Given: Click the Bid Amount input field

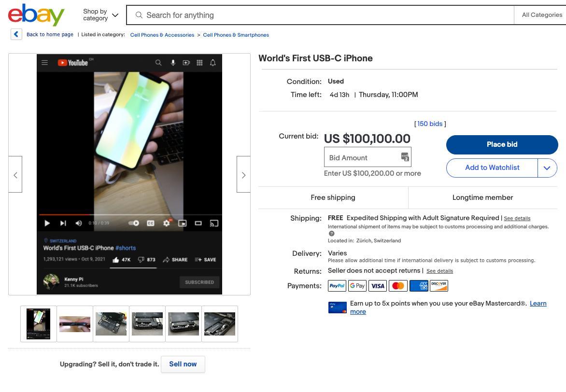Looking at the screenshot, I should pyautogui.click(x=368, y=157).
